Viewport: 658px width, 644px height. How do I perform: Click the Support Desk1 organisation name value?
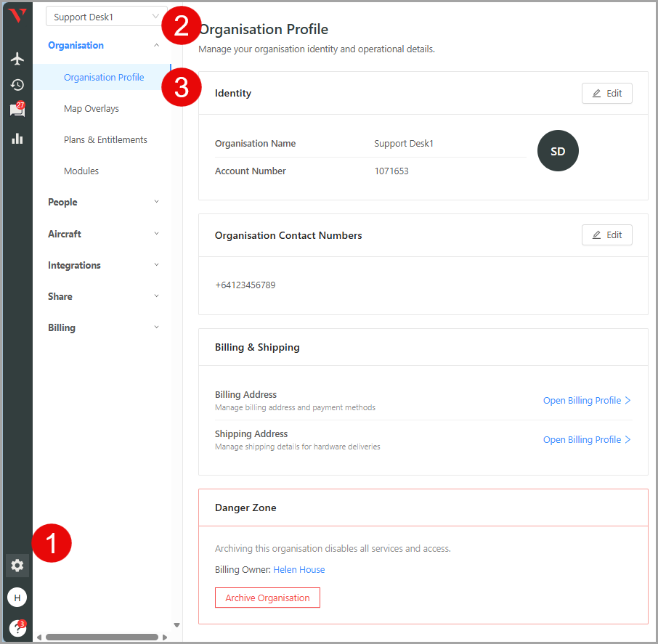click(404, 144)
